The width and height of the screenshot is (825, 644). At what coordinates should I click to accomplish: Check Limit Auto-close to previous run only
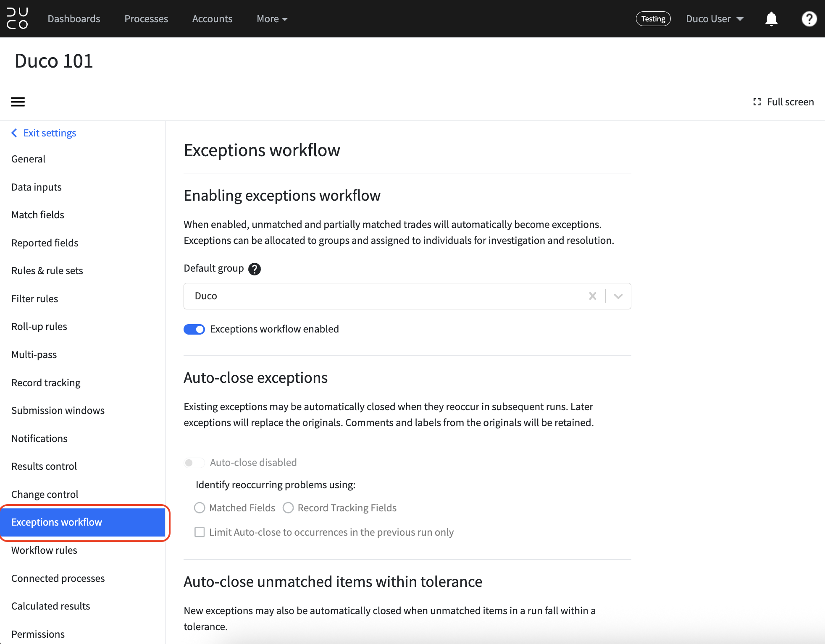200,532
